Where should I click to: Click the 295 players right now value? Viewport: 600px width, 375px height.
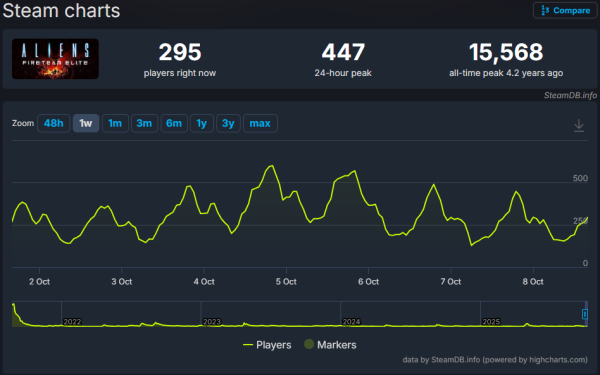180,52
